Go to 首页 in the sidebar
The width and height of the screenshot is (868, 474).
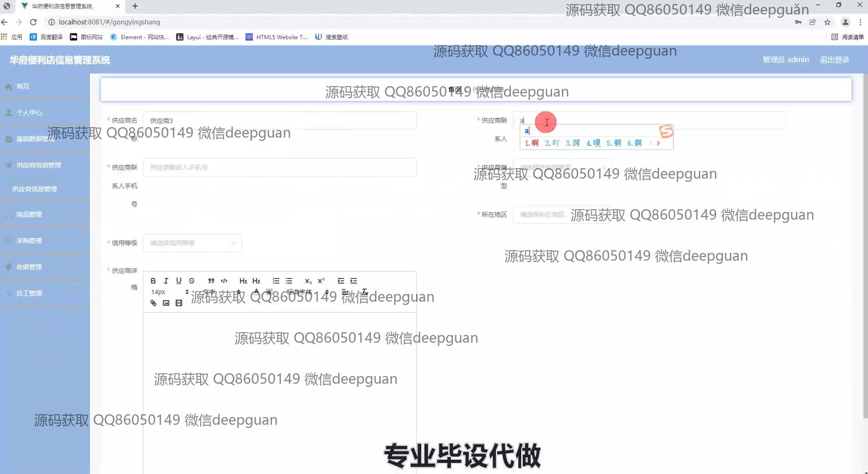45,86
